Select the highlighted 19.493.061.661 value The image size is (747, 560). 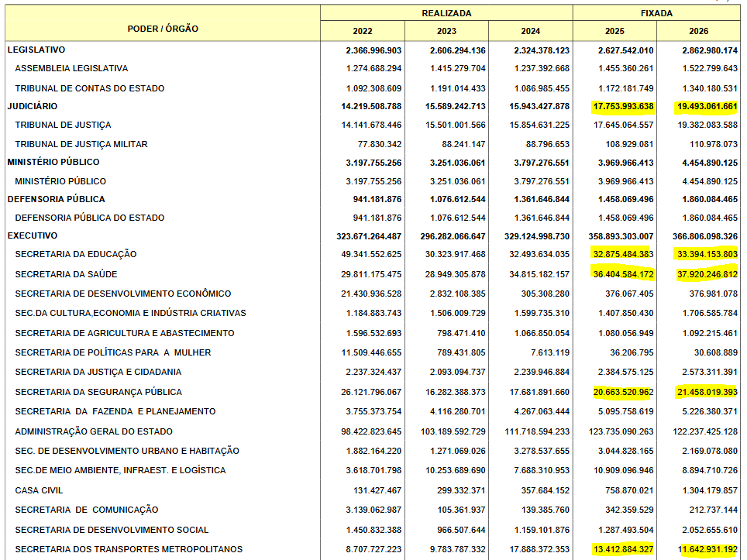[706, 106]
